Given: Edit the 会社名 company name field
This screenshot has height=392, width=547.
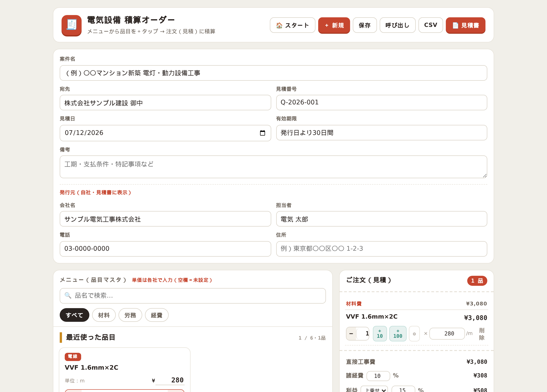Looking at the screenshot, I should point(165,219).
